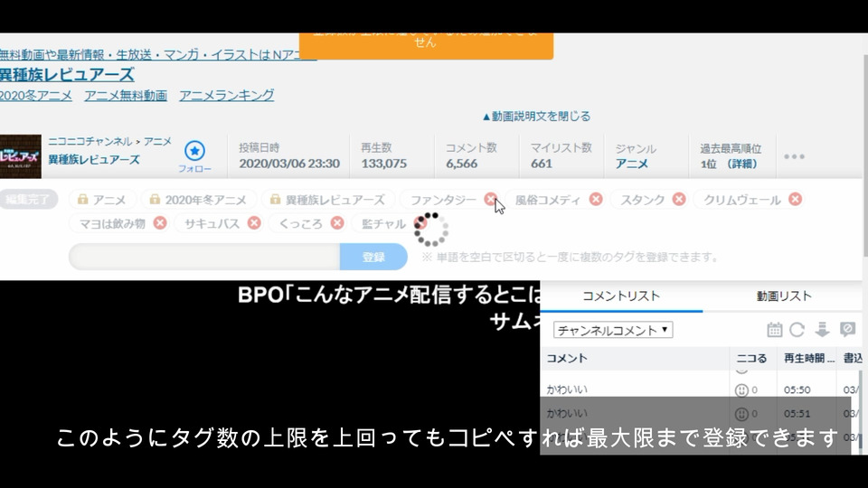868x488 pixels.
Task: Remove the くっころ tag
Action: [x=337, y=223]
